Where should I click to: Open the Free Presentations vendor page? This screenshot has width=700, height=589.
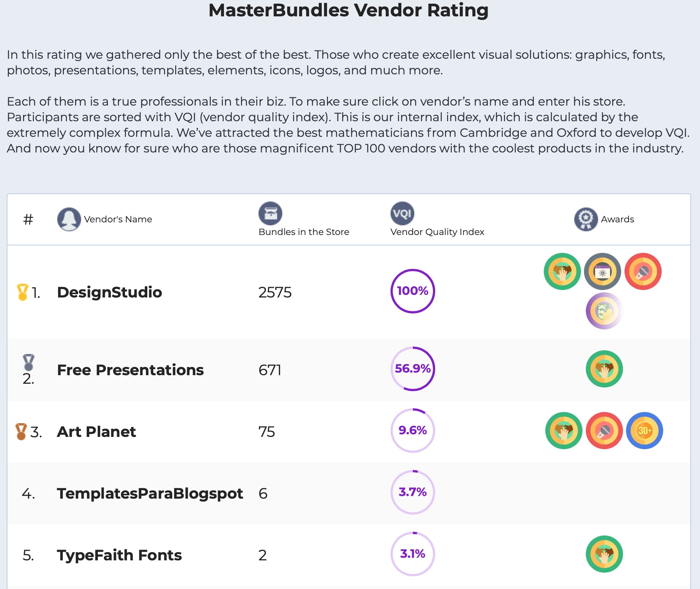(130, 370)
